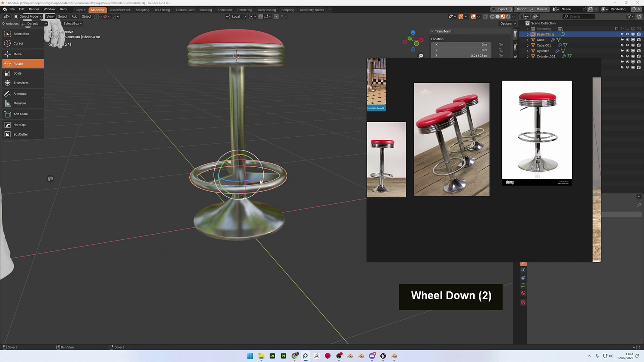The width and height of the screenshot is (644, 362).
Task: Choose the Measure tool
Action: click(x=23, y=103)
